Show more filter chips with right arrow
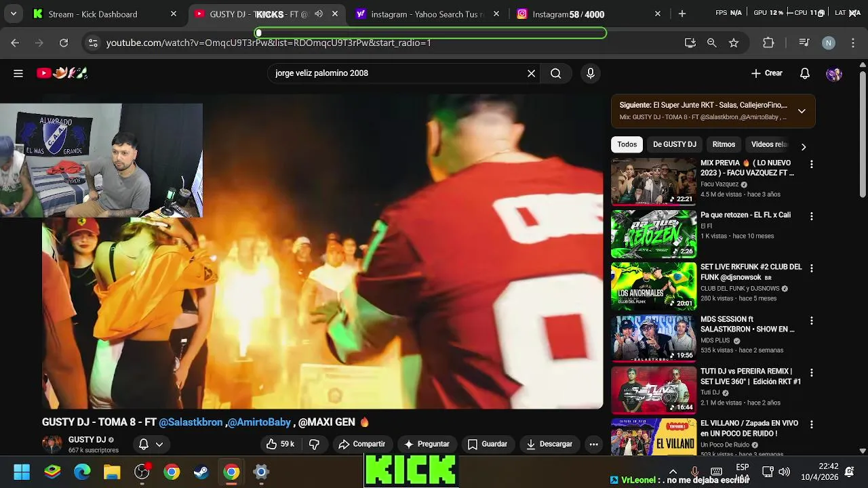 804,146
